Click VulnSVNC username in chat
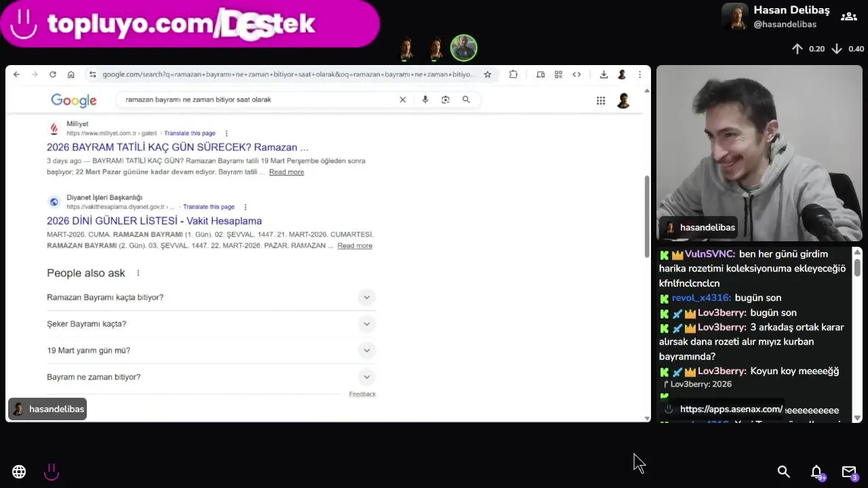The width and height of the screenshot is (868, 488). [710, 254]
